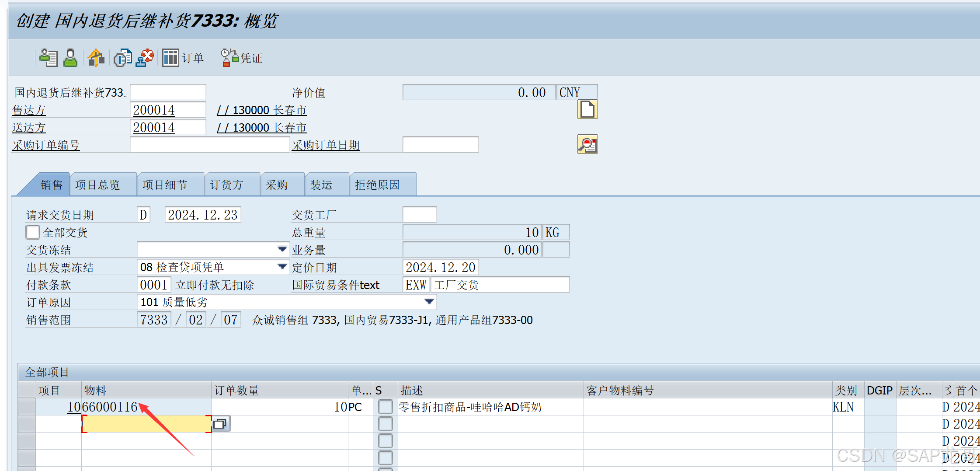Click the header detail magnifier icon
Image resolution: width=980 pixels, height=471 pixels.
pyautogui.click(x=587, y=144)
